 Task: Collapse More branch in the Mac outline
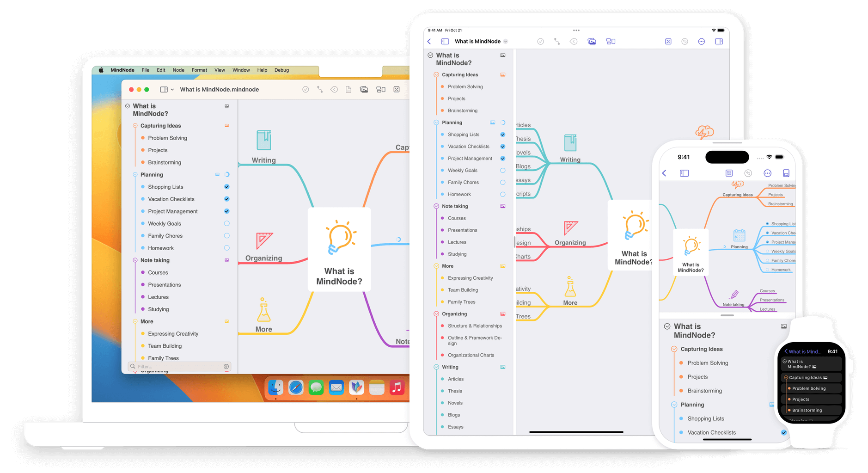(x=135, y=321)
